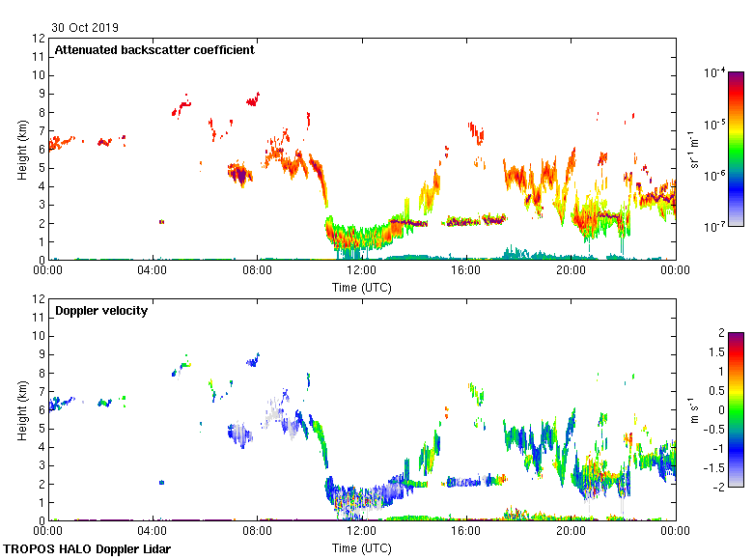Click the 10⁻⁴ tick on backscatter colorbar
Screen dimensions: 753x560
(x=714, y=72)
